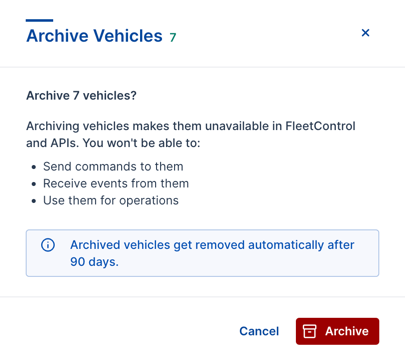Viewport: 405px width, 364px height.
Task: Click the 'Receive events from them' bullet
Action: click(116, 183)
